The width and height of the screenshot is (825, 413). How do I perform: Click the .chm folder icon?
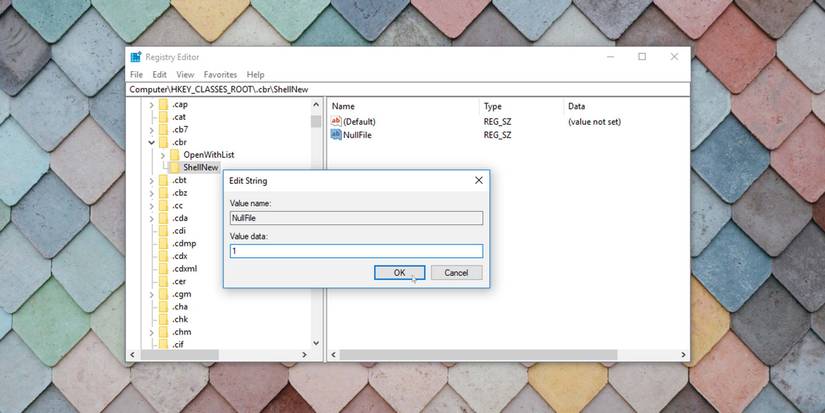click(163, 332)
